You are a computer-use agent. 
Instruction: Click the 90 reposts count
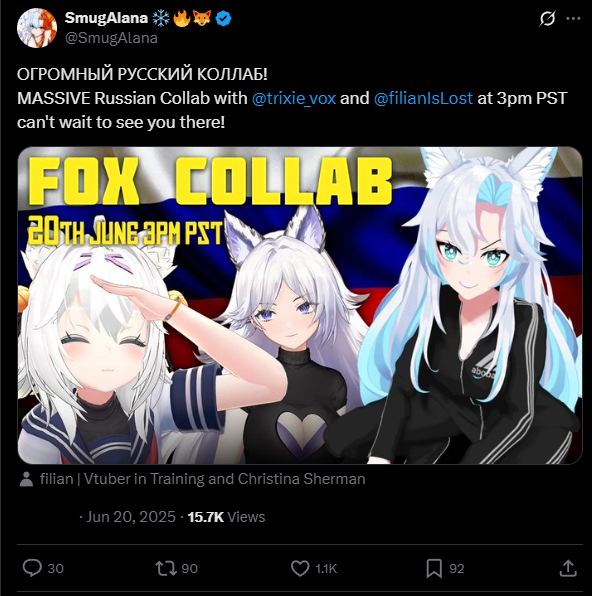click(x=189, y=568)
